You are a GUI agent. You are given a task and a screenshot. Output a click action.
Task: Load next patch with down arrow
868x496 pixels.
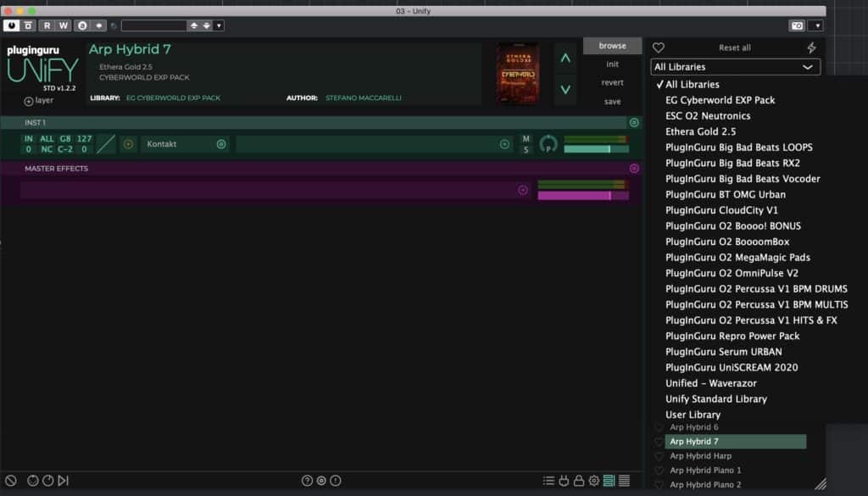tap(565, 89)
